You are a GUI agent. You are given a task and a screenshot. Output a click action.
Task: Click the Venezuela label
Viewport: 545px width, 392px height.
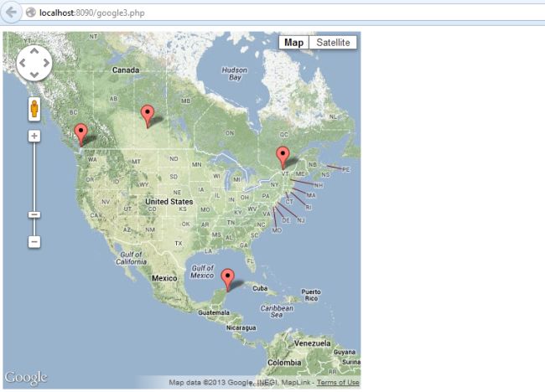tap(313, 343)
